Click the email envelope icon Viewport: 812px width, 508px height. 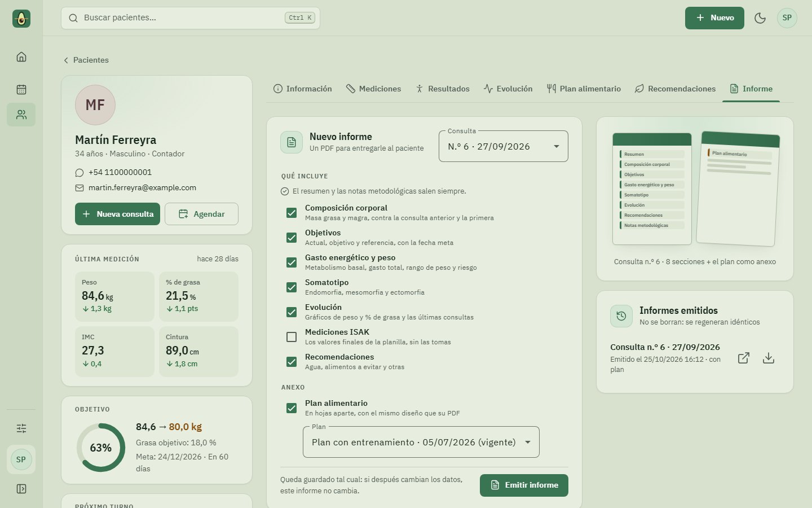(80, 188)
